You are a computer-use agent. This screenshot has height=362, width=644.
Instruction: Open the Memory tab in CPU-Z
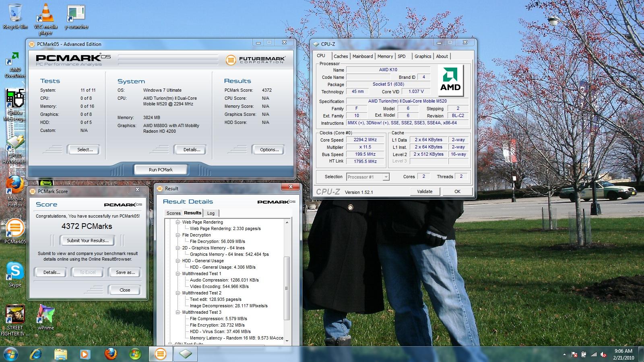point(385,56)
